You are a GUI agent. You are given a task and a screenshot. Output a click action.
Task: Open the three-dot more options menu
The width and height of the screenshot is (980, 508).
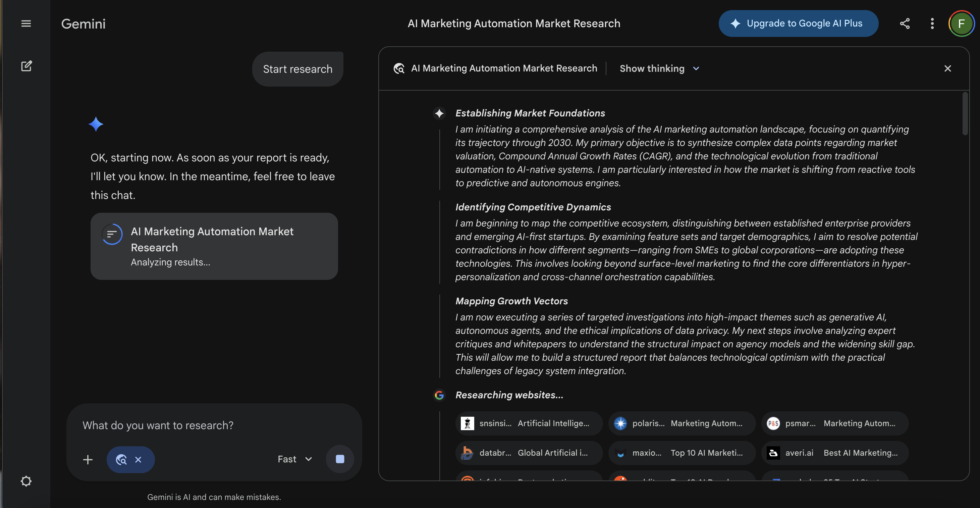(932, 23)
